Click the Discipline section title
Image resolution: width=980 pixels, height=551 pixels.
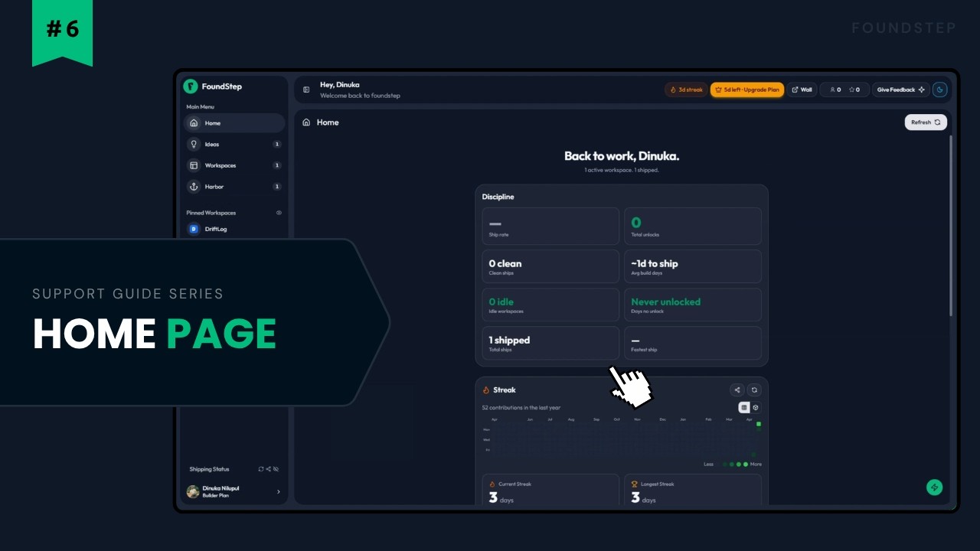tap(498, 197)
